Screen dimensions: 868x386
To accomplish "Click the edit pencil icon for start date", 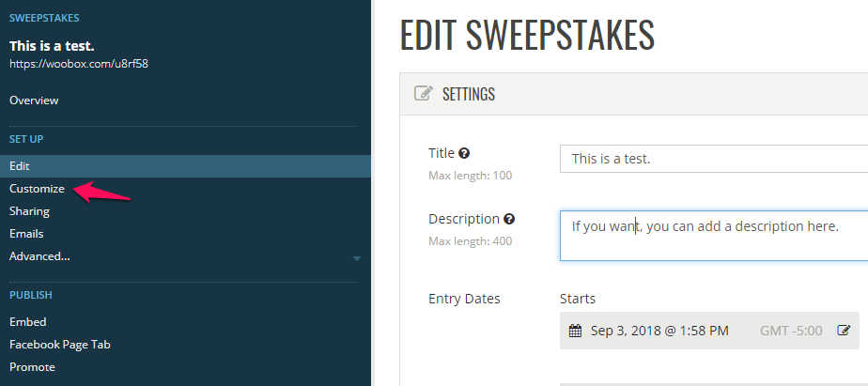I will pos(844,331).
